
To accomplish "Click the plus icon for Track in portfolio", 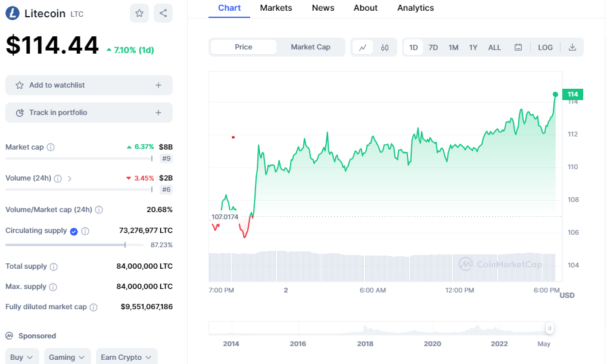I will pos(158,113).
